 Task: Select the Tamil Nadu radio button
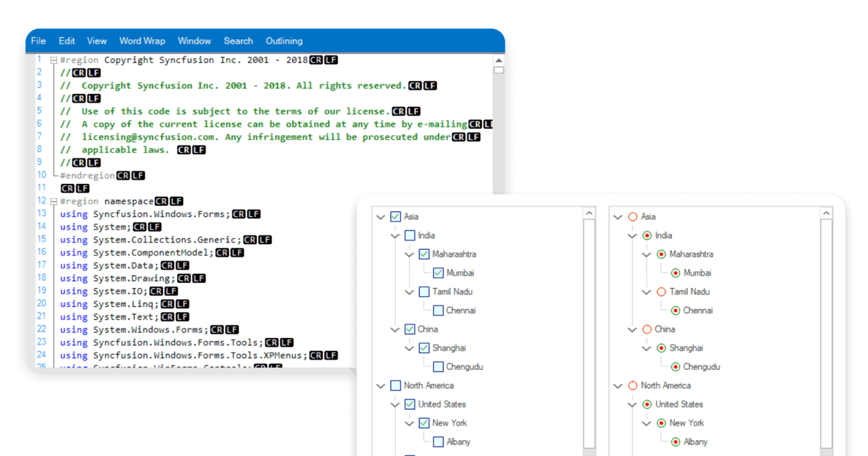[661, 292]
